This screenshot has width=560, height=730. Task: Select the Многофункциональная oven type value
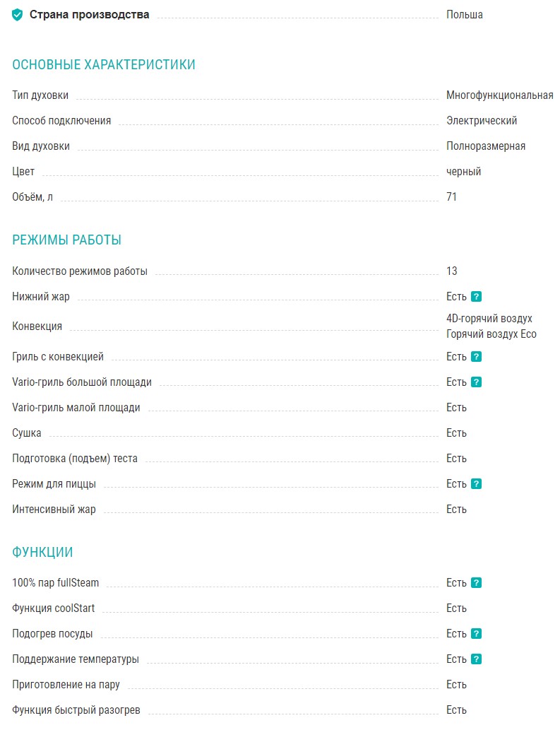[500, 95]
